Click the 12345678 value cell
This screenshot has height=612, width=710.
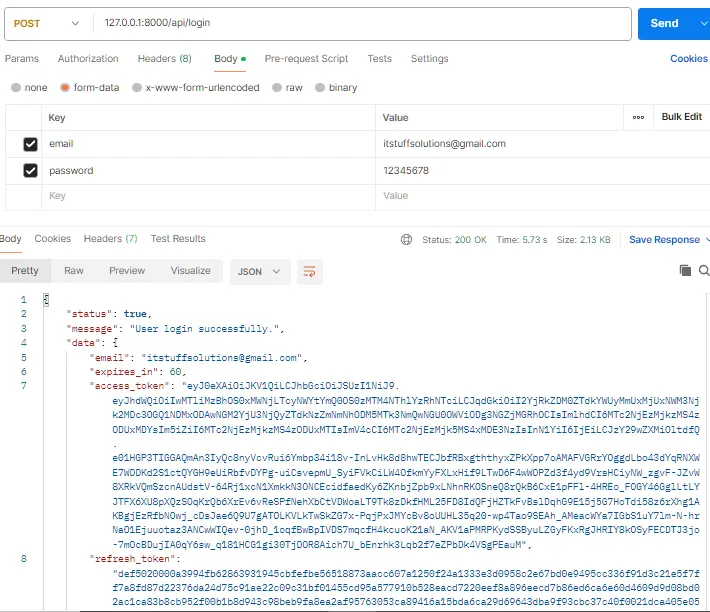tap(542, 171)
